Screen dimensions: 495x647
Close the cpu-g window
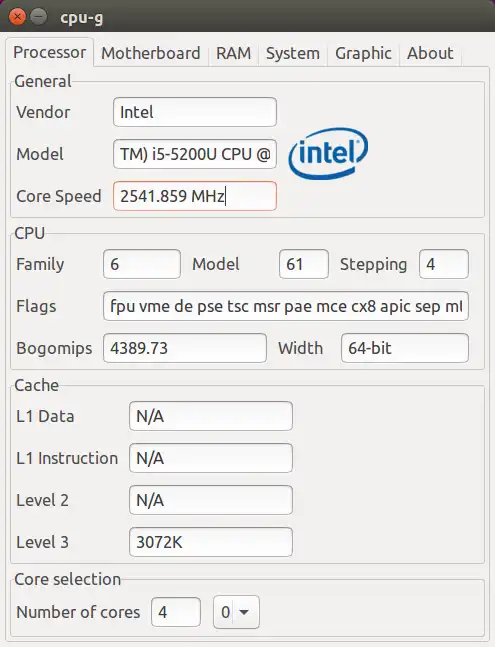coord(17,17)
